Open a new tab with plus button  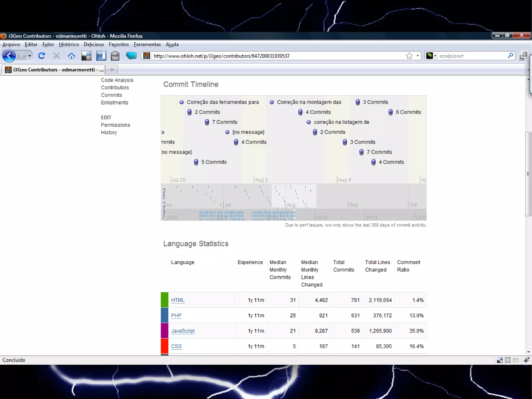pos(112,70)
